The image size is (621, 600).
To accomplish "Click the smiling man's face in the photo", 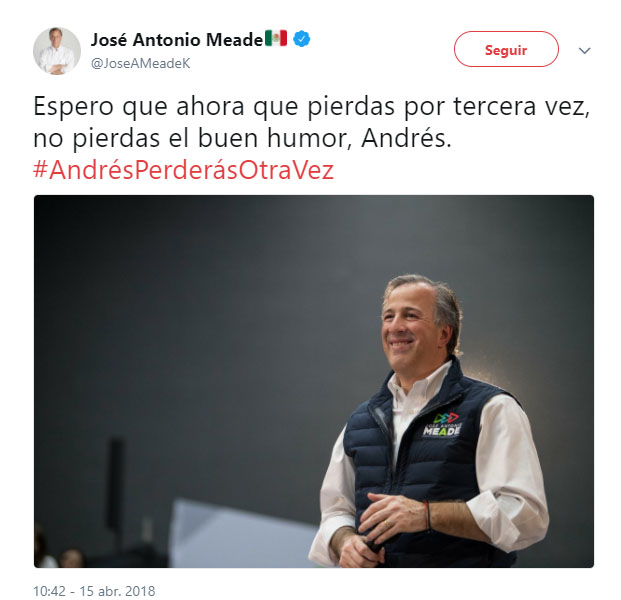I will [x=412, y=327].
